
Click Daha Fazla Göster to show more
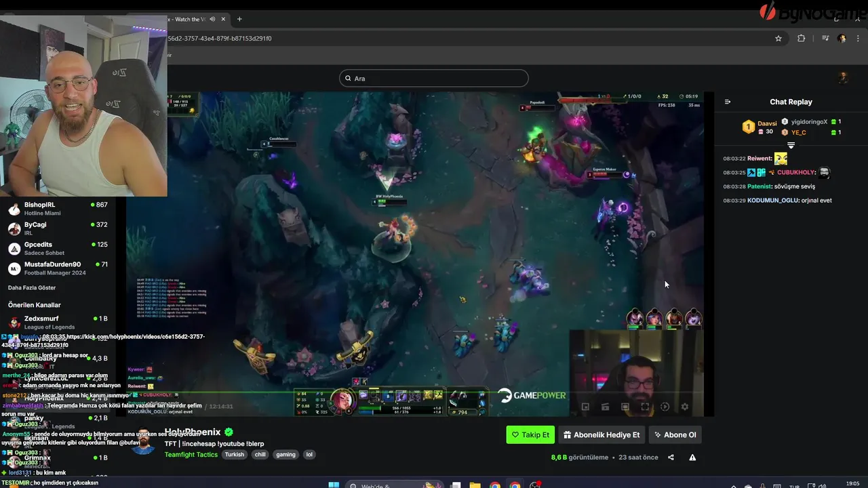pos(32,287)
